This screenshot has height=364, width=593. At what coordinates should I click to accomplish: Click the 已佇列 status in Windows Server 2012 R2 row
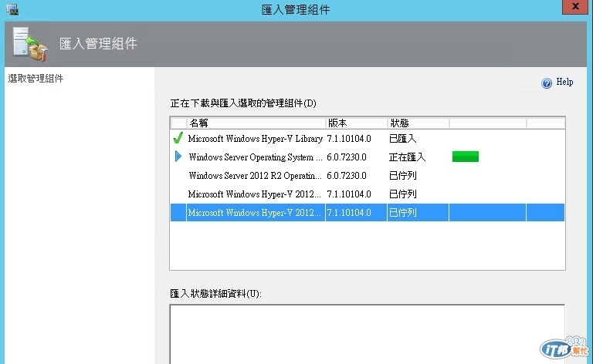pos(402,176)
